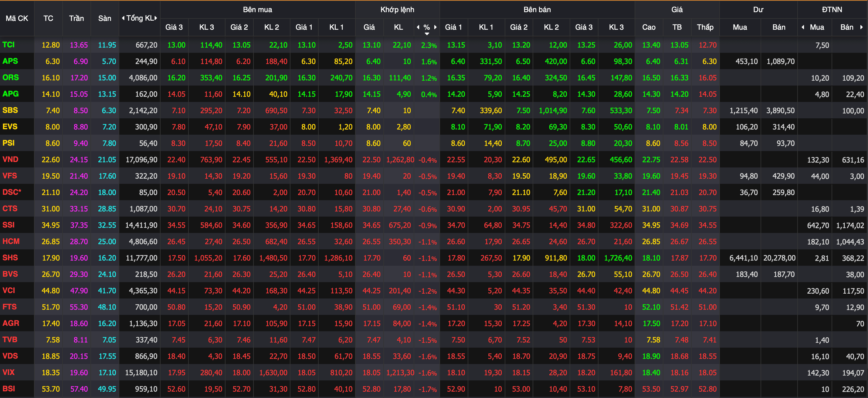Open the HCM stock ticker
Image resolution: width=868 pixels, height=398 pixels.
(11, 241)
